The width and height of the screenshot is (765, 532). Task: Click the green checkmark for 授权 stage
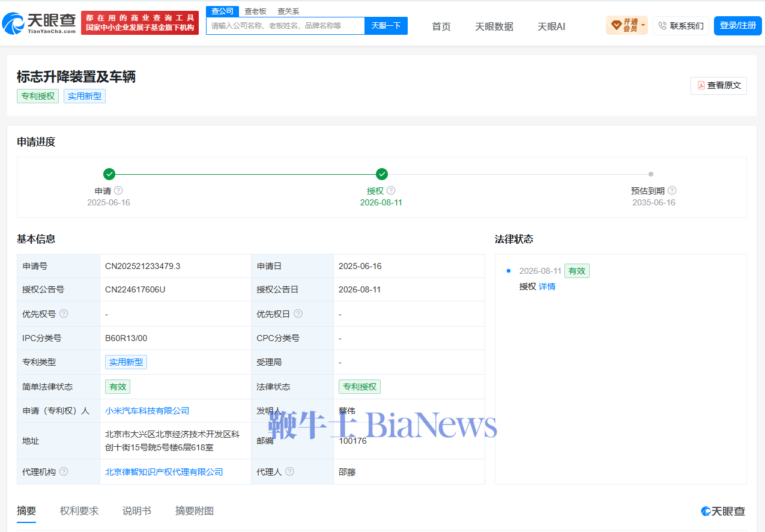pyautogui.click(x=382, y=174)
